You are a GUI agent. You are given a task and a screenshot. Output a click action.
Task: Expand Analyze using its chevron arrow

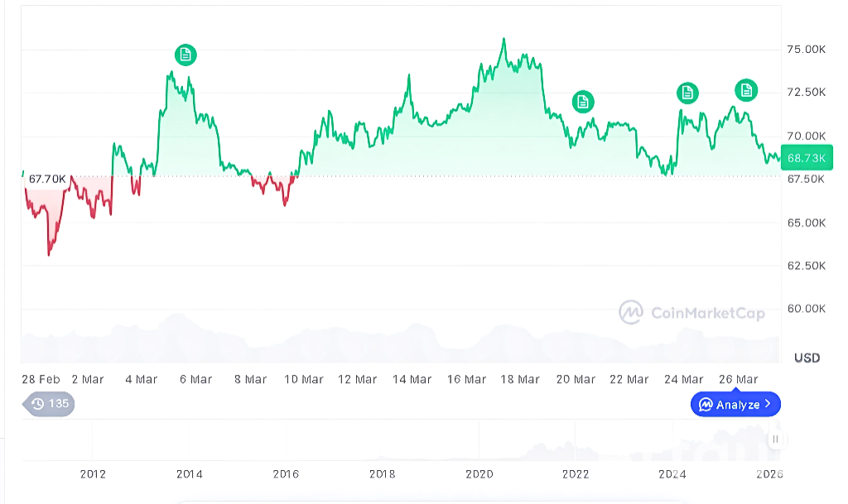pos(768,405)
